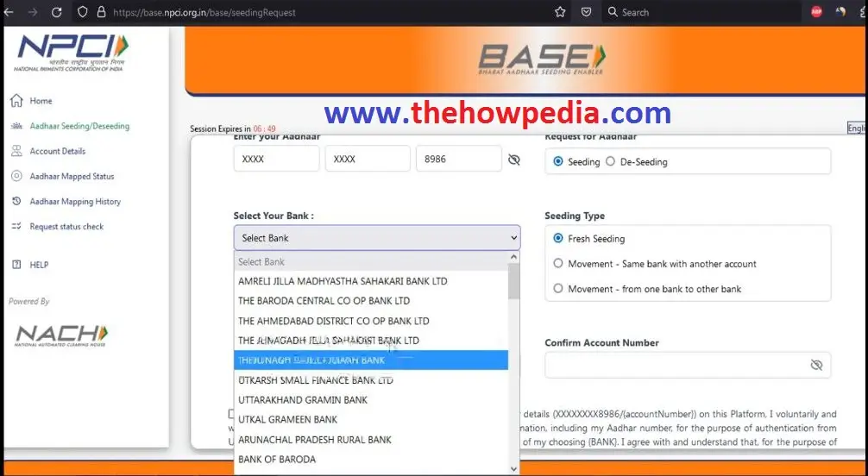Select ARUNACHAL PRADESH RURAL BANK

371,440
